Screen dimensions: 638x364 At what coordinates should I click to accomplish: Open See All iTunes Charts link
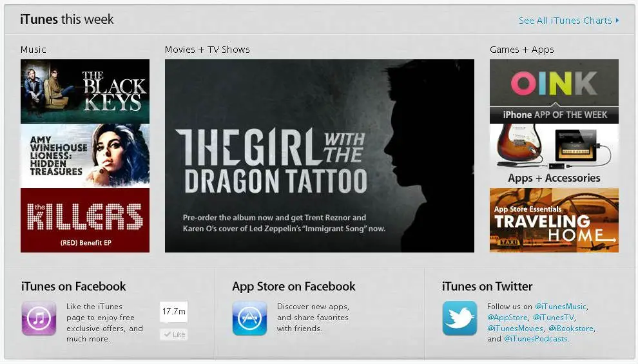(565, 21)
